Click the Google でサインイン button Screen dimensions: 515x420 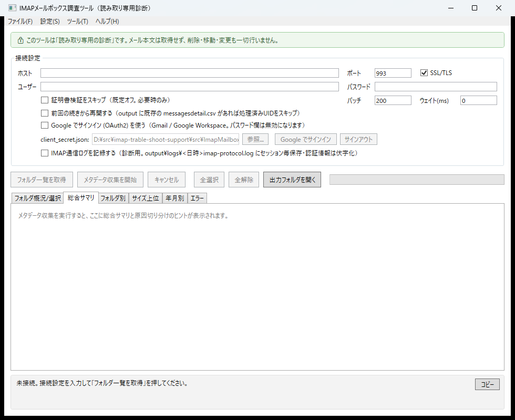pyautogui.click(x=305, y=140)
